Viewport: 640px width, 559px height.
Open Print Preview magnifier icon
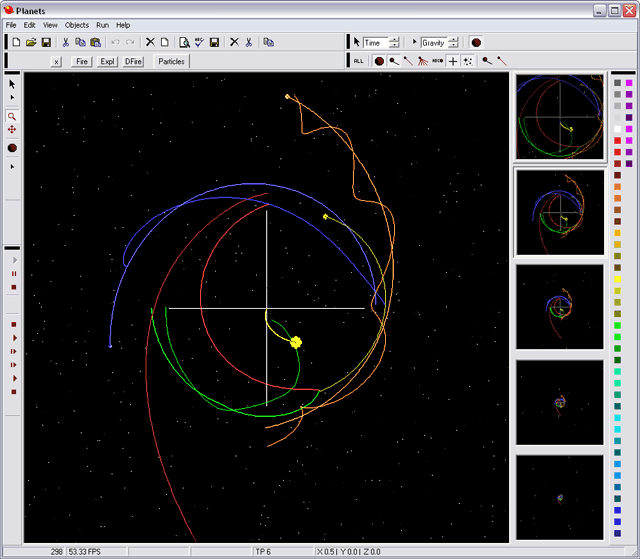point(184,42)
